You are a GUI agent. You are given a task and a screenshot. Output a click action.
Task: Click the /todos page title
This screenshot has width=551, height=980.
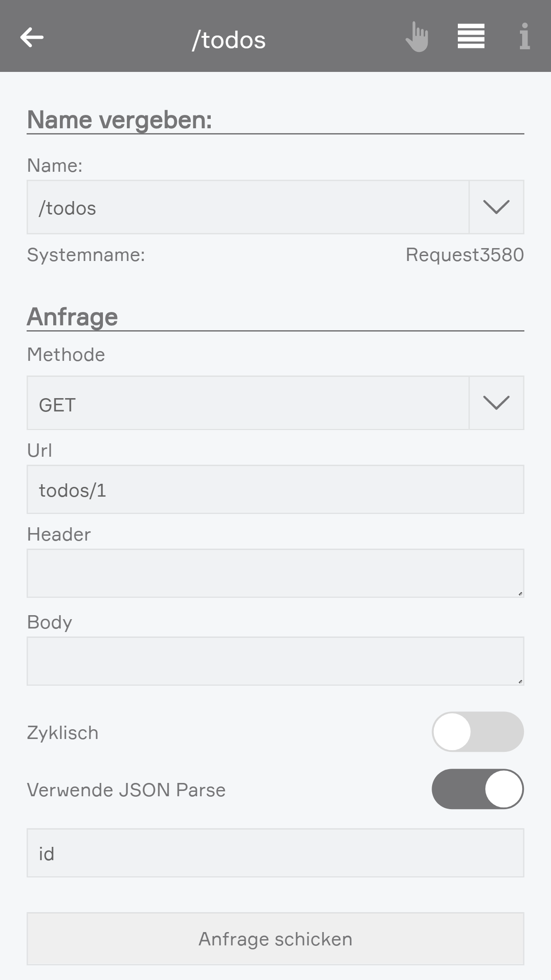point(229,40)
